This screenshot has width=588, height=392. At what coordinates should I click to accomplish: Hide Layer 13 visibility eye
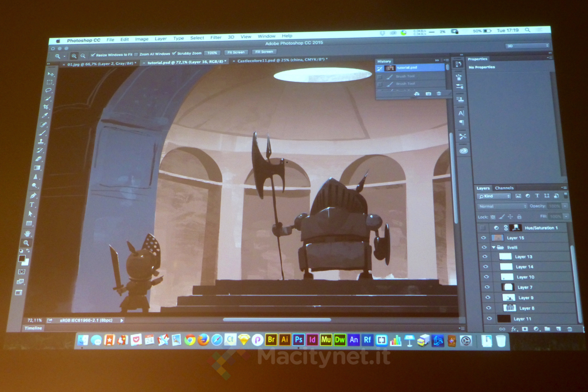point(485,257)
